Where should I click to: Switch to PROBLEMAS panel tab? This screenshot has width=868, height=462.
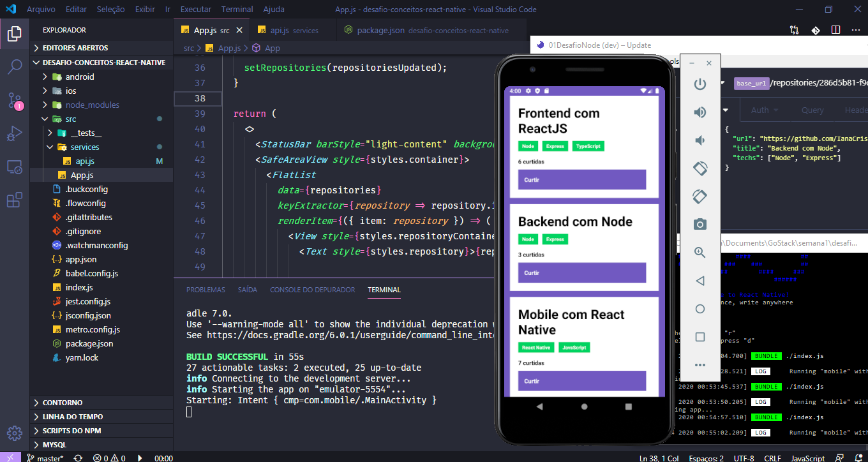tap(206, 290)
